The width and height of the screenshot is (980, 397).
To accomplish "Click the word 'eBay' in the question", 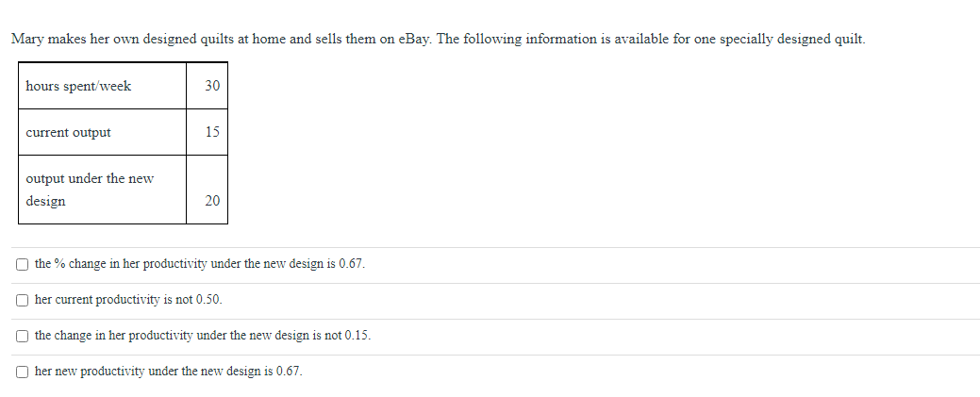I will click(x=416, y=39).
